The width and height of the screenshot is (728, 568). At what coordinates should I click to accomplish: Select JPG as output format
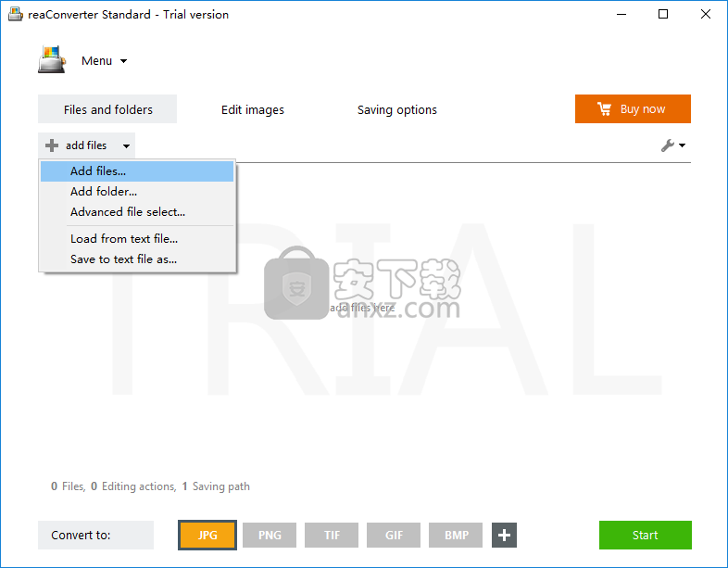click(x=207, y=535)
